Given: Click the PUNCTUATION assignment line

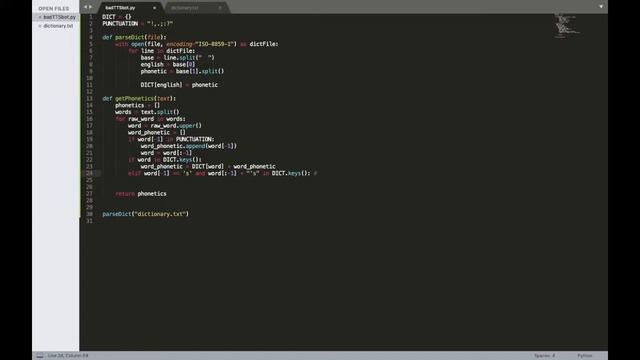Looking at the screenshot, I should click(138, 24).
